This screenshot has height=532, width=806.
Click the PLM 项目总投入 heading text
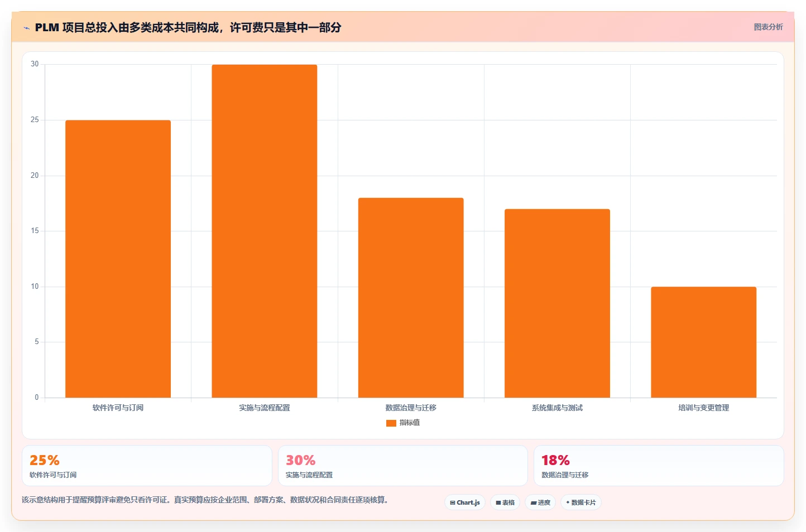coord(188,27)
